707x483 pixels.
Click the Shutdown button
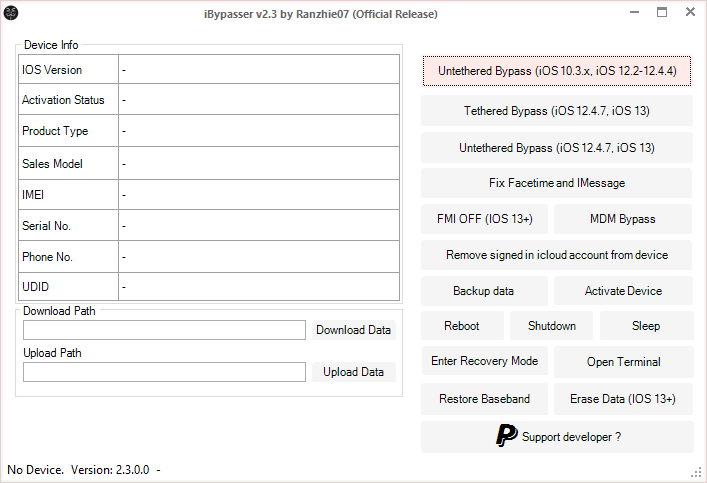point(551,326)
